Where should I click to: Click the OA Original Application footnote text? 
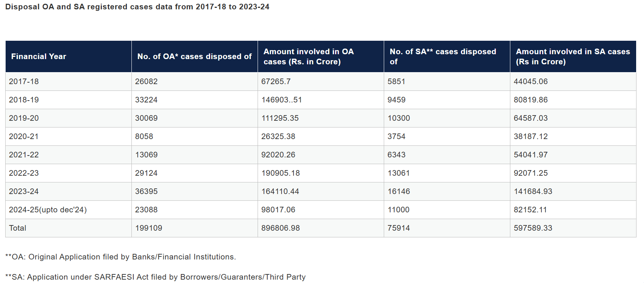pos(121,257)
